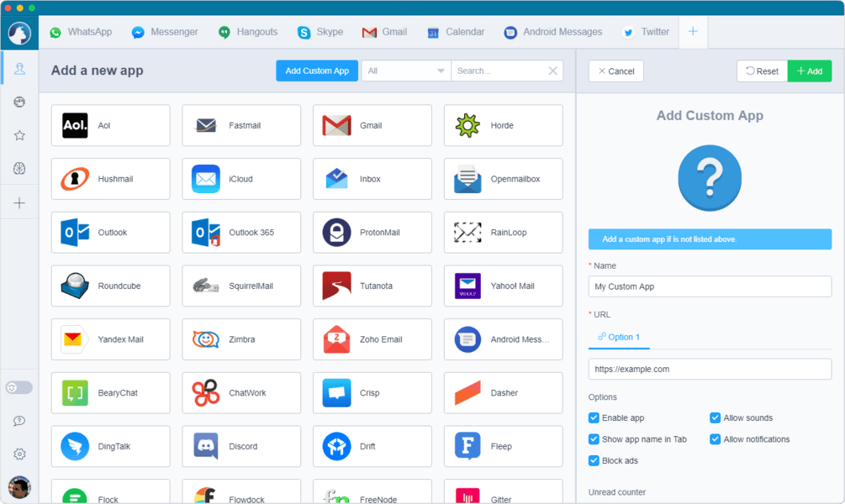Uncheck the Block ads option

[x=594, y=460]
